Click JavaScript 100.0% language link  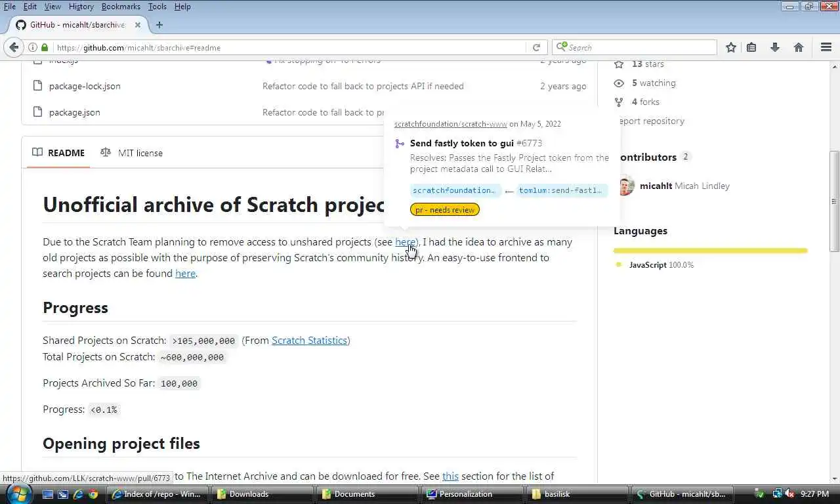[661, 265]
